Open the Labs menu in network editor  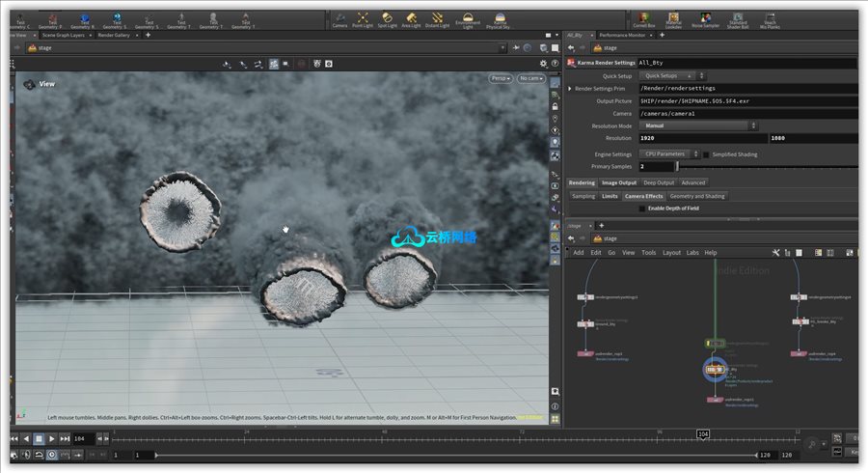point(692,253)
